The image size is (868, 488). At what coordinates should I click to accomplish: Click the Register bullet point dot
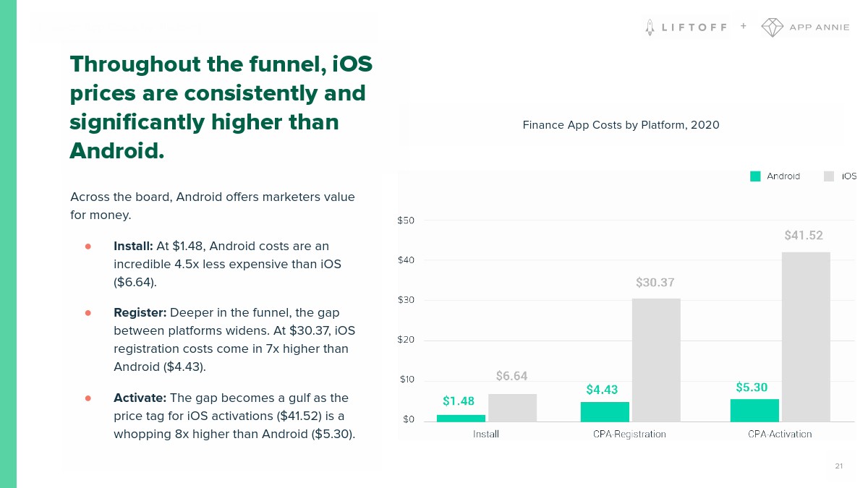click(88, 313)
